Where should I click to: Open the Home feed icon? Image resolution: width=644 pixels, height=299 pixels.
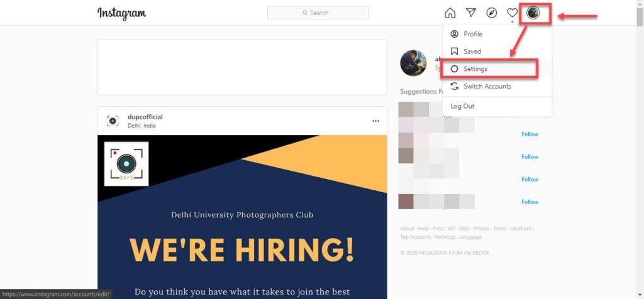[x=450, y=13]
